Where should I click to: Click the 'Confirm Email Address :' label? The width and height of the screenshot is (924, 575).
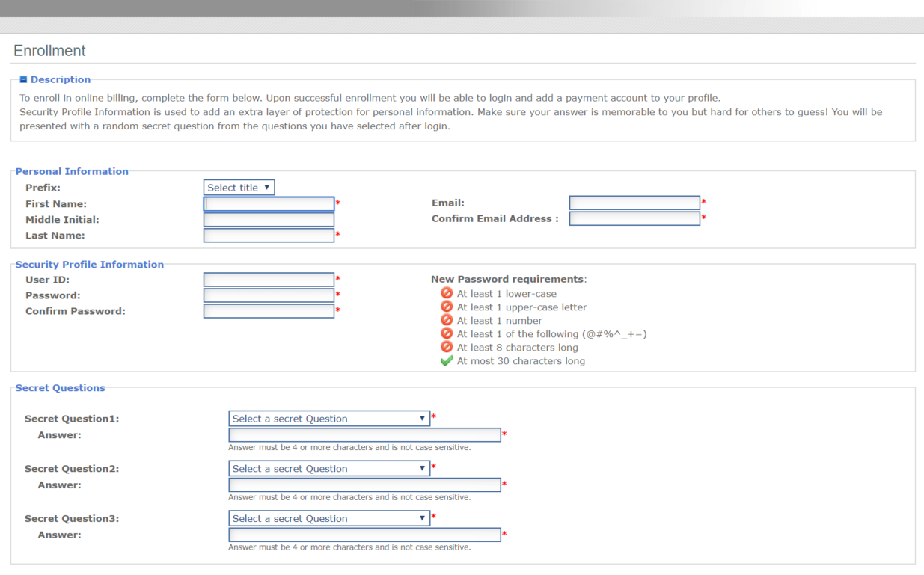495,219
